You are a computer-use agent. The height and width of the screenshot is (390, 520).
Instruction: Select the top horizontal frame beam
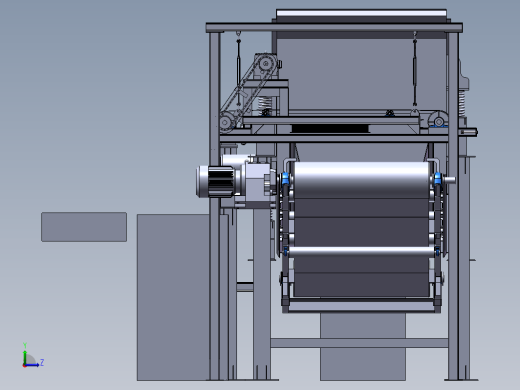pyautogui.click(x=334, y=27)
